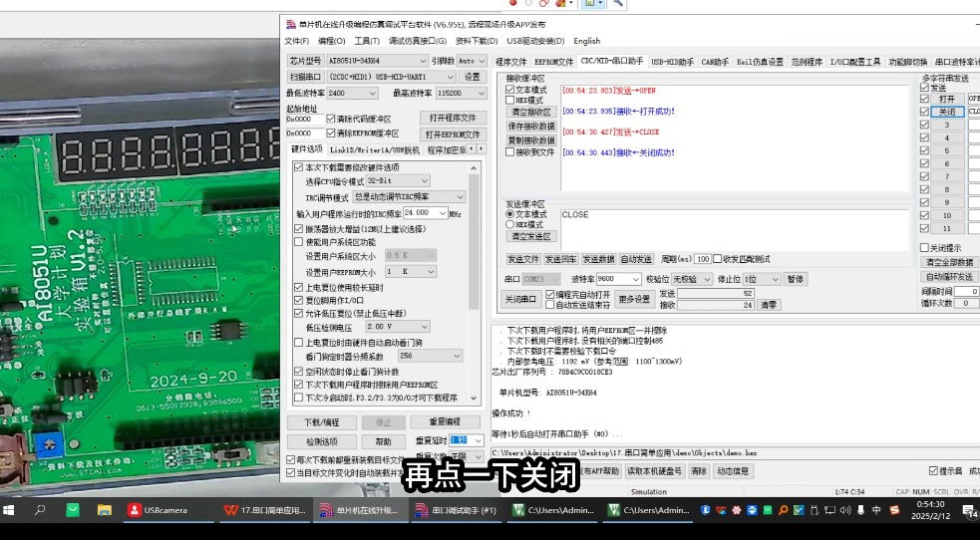The width and height of the screenshot is (980, 540).
Task: Enable HEX模式 checkbox in receive buffer
Action: click(510, 100)
